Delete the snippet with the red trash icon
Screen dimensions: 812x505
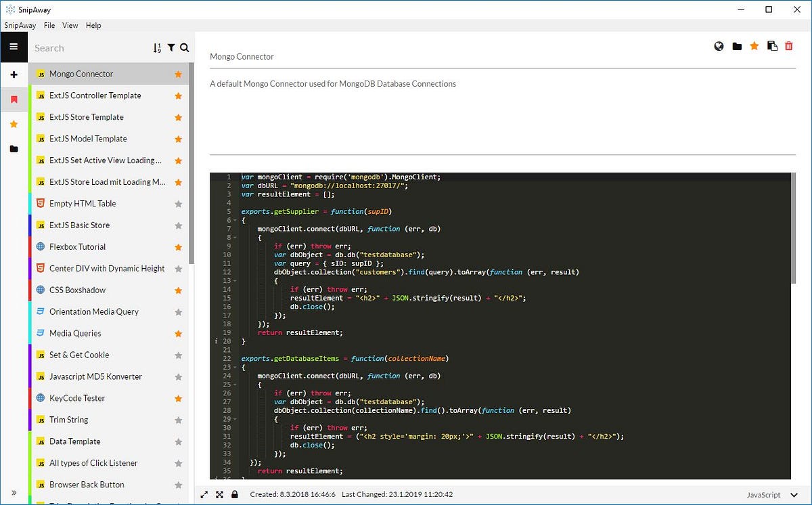click(x=789, y=46)
